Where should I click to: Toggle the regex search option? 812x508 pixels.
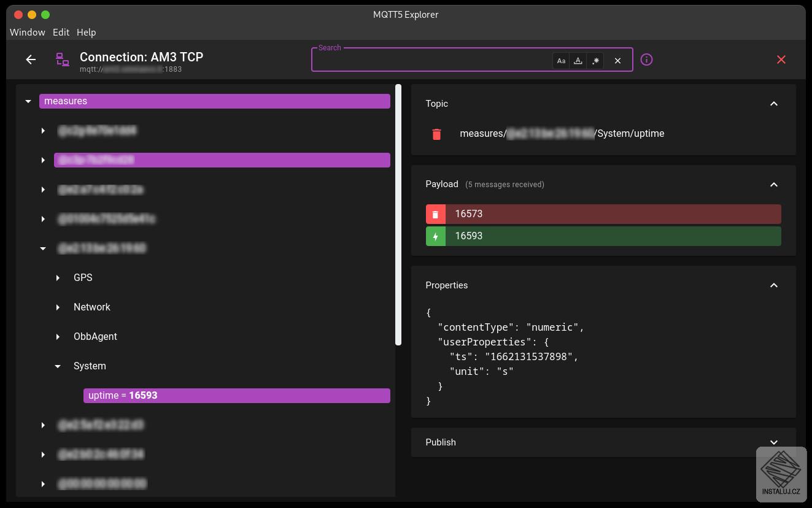(x=595, y=60)
